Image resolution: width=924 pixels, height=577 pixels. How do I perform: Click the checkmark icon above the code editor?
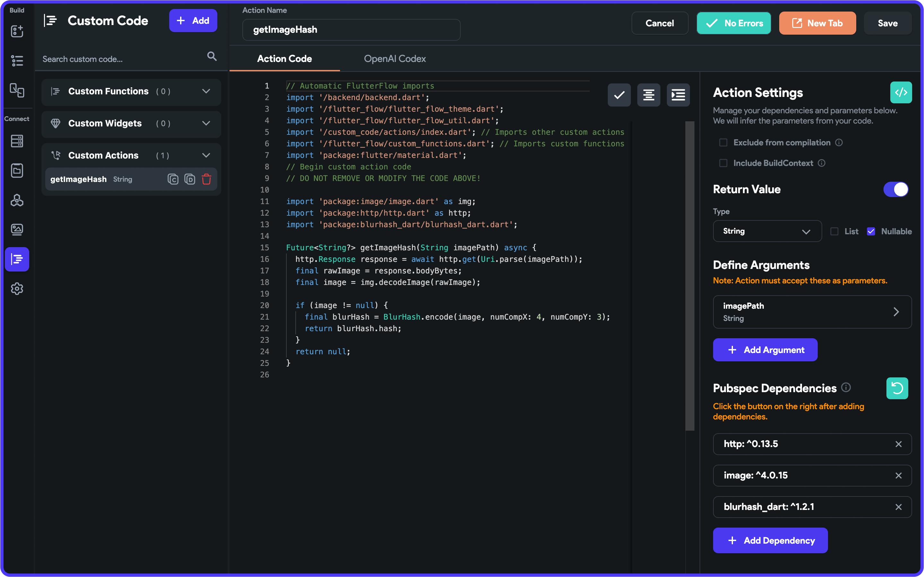[x=619, y=95]
